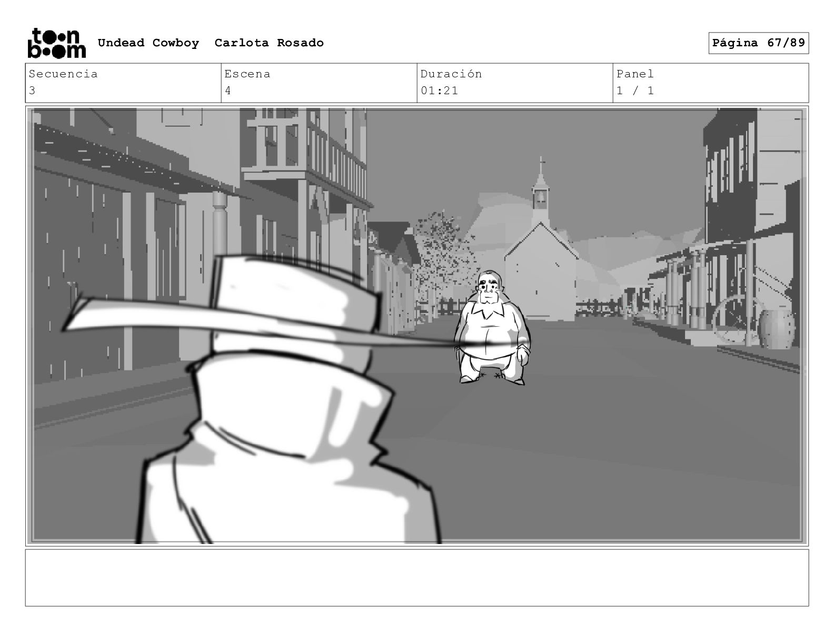Select the Escena 4 cell
834x644 pixels.
point(319,83)
